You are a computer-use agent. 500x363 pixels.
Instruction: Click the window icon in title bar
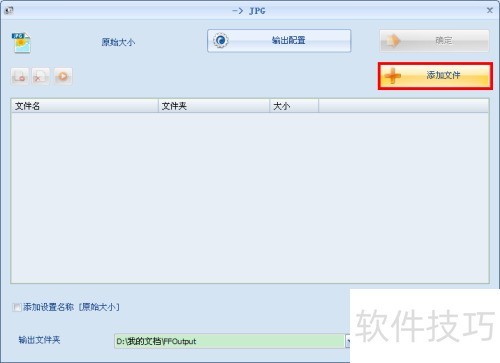[9, 11]
